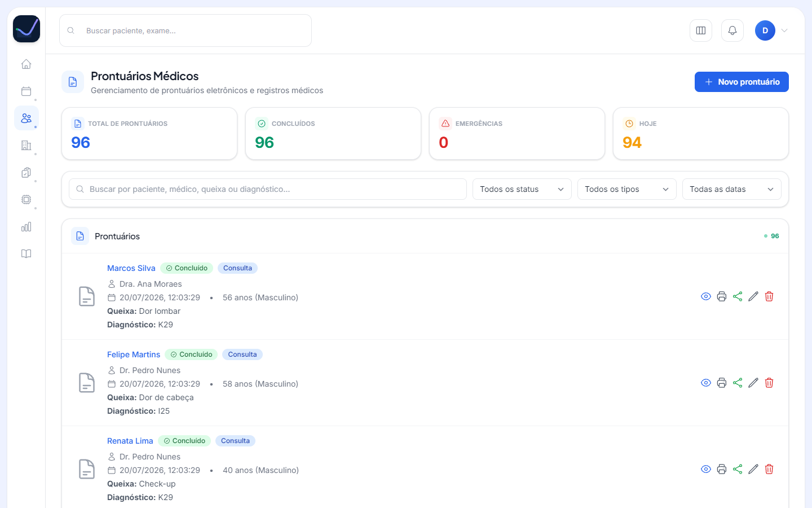This screenshot has width=812, height=508.
Task: View Felipe Martins's record with eye icon
Action: coord(706,383)
